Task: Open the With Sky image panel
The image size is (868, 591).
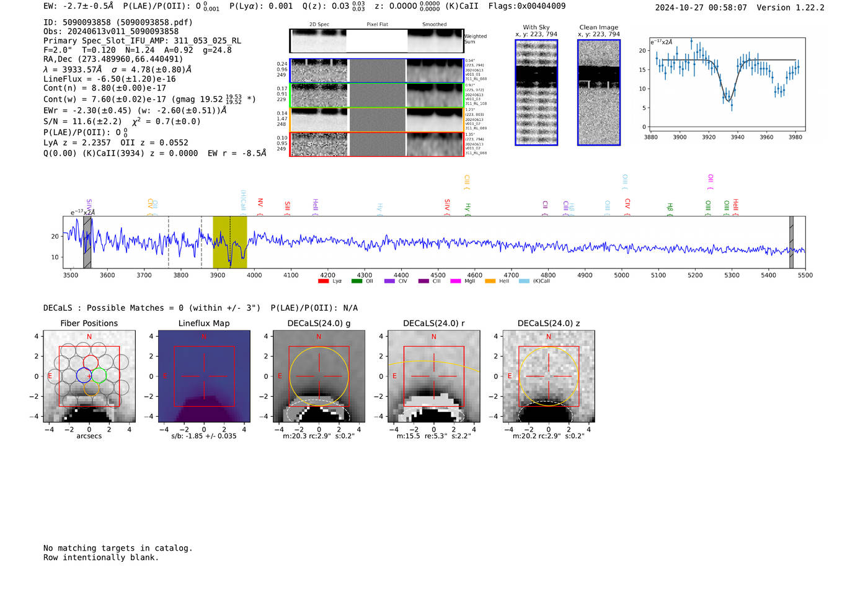Action: point(536,92)
